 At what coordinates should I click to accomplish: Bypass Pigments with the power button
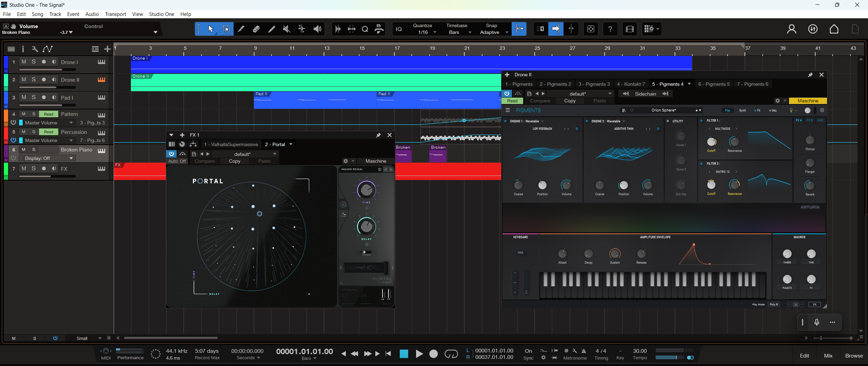click(507, 94)
